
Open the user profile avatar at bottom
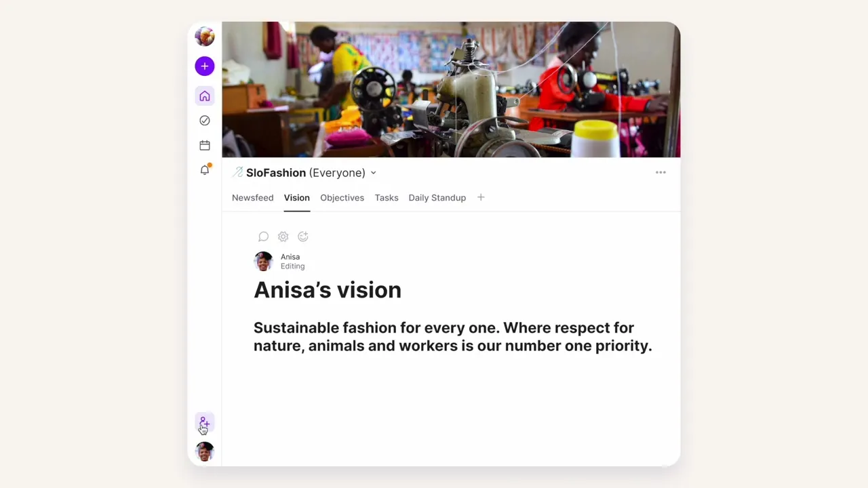tap(205, 451)
